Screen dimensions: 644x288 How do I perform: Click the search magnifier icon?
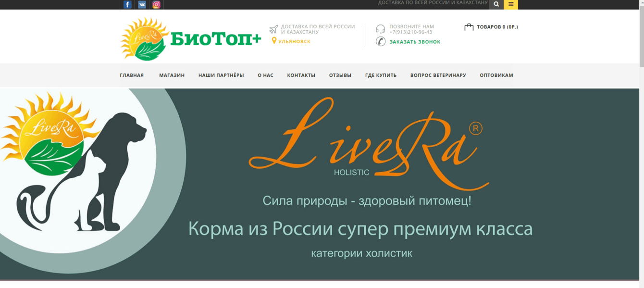click(496, 4)
